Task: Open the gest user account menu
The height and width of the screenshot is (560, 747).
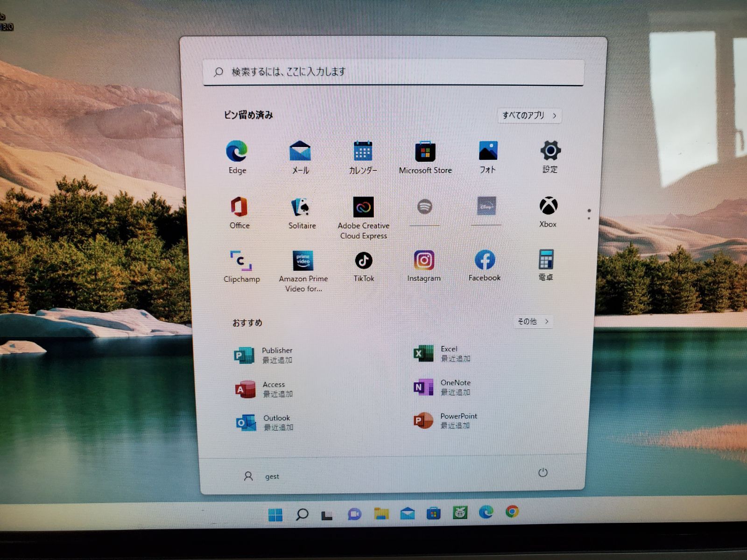Action: pos(261,476)
